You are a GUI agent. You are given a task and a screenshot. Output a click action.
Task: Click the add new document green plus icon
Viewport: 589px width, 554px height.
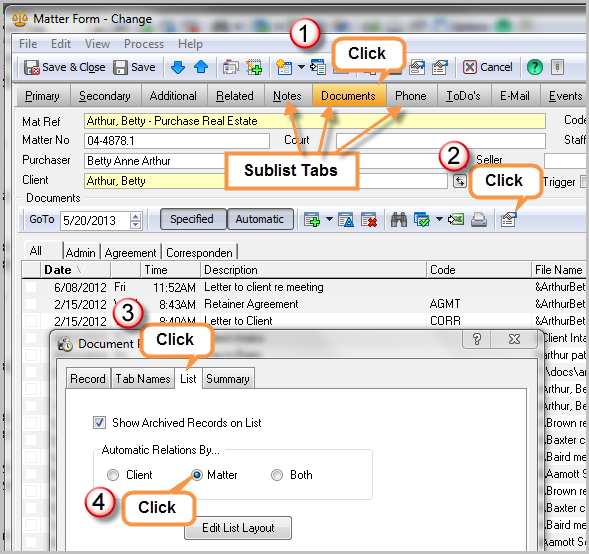pyautogui.click(x=312, y=220)
